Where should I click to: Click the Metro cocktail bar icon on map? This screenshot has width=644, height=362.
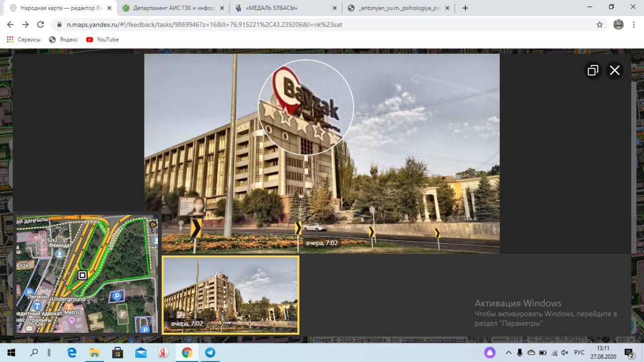point(69,306)
